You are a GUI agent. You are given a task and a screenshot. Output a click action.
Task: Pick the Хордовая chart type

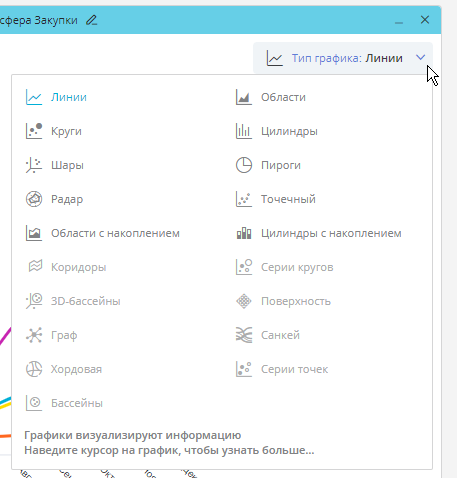[64, 369]
